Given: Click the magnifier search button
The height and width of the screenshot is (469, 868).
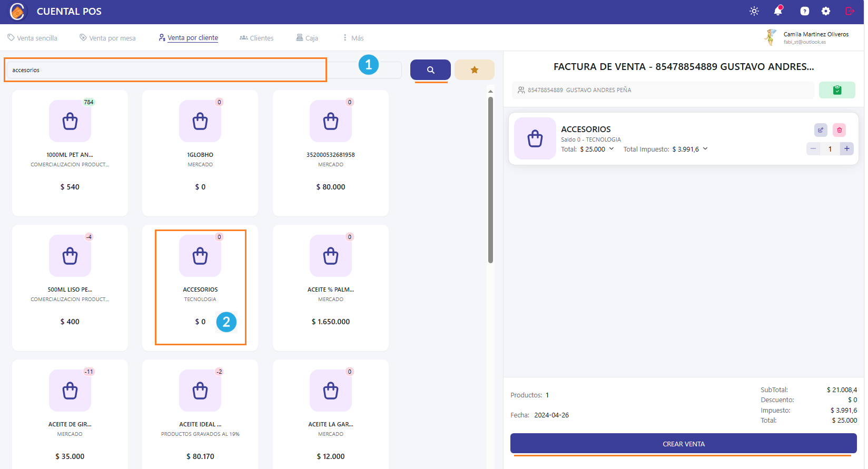Looking at the screenshot, I should click(x=430, y=70).
